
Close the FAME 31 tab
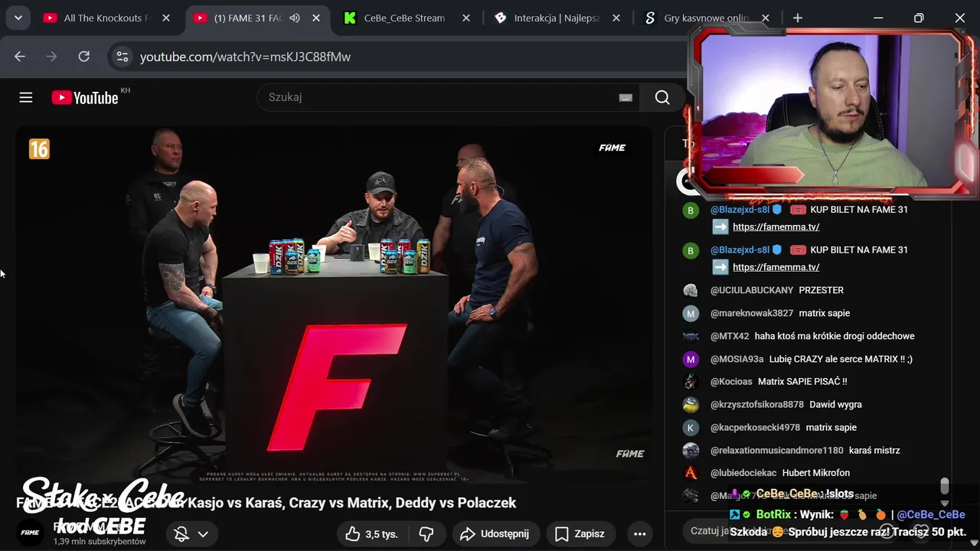pos(316,18)
